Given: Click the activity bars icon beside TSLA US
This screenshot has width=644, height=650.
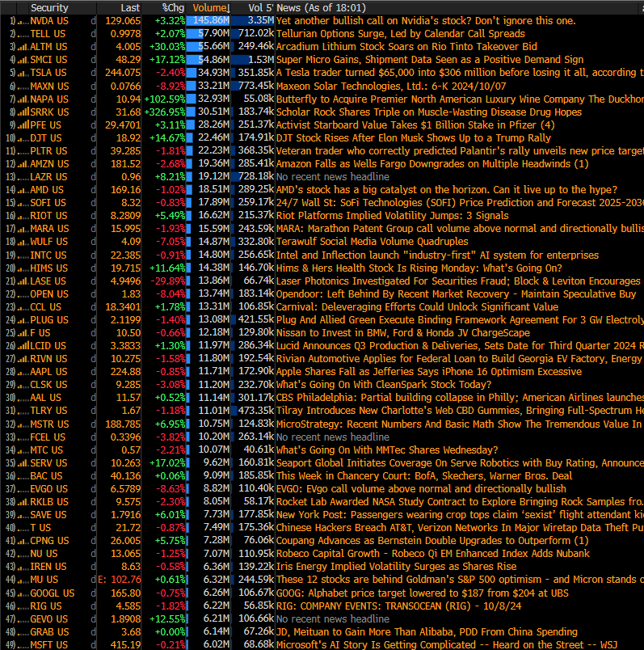Looking at the screenshot, I should 23,73.
